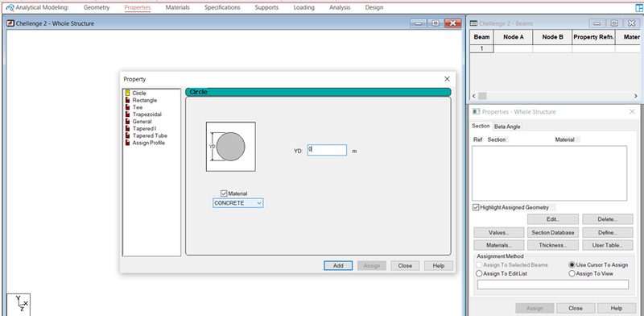
Task: Toggle Highlight Assigned Geometry checkbox
Action: pos(476,207)
